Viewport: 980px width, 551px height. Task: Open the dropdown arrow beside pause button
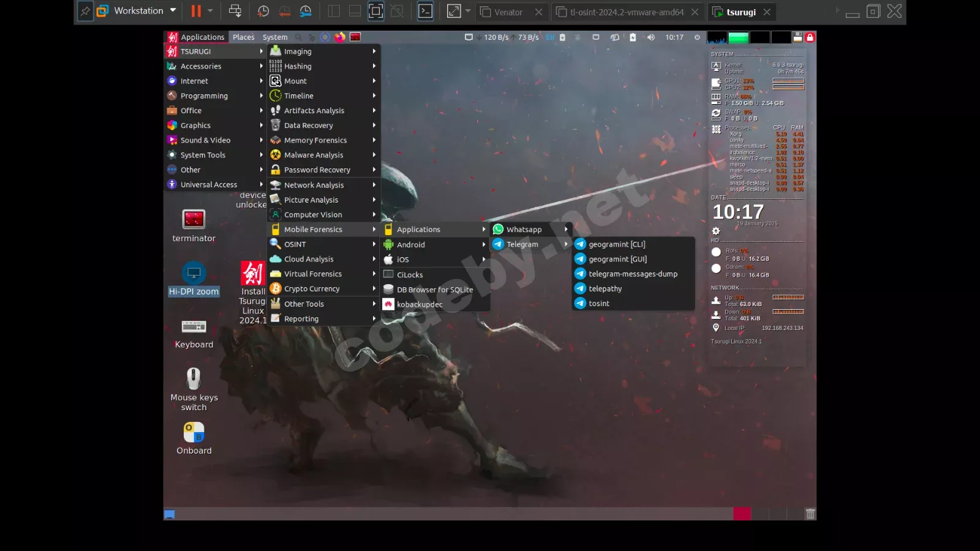coord(210,11)
